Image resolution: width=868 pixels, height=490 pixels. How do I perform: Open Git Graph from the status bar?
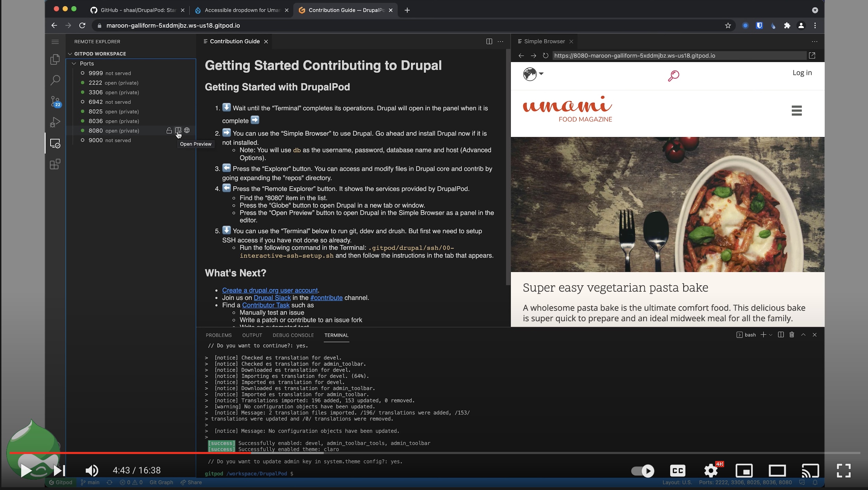(161, 482)
